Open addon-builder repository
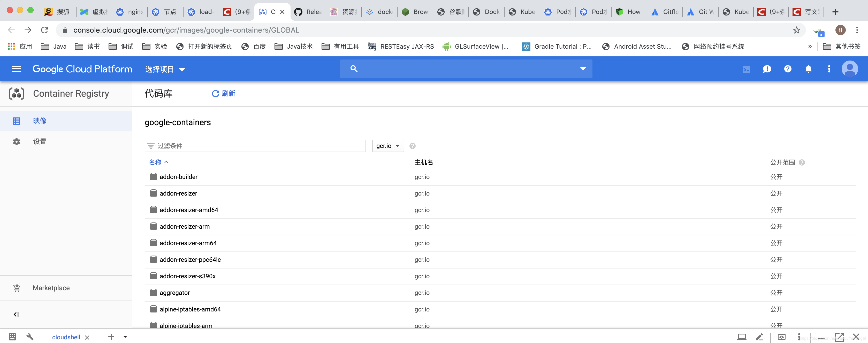 click(179, 177)
